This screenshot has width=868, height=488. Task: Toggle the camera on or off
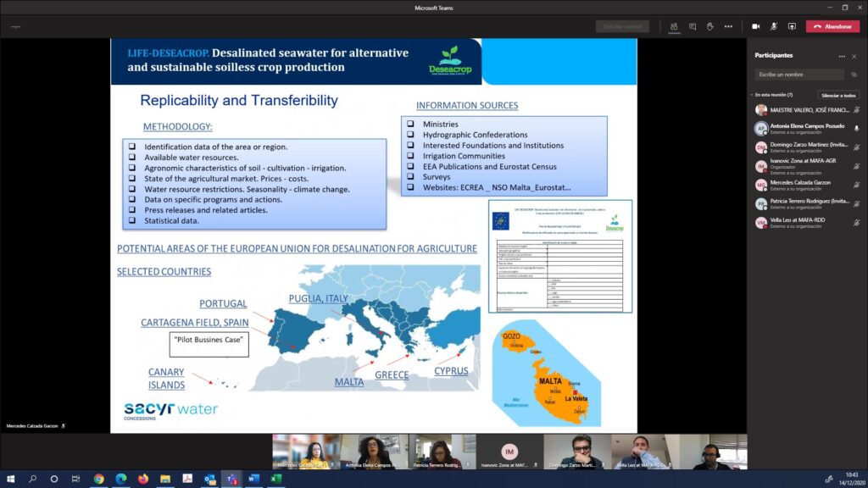coord(755,26)
